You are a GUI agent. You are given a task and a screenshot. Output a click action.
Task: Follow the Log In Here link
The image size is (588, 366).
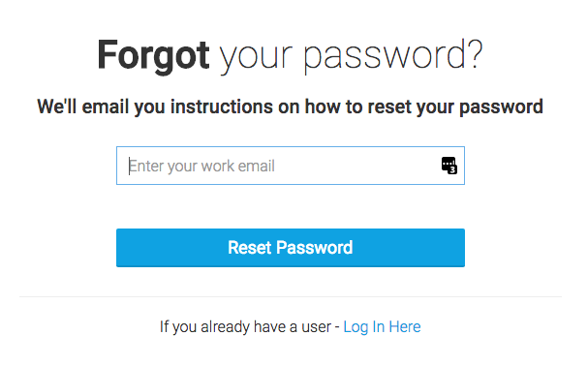(x=382, y=326)
